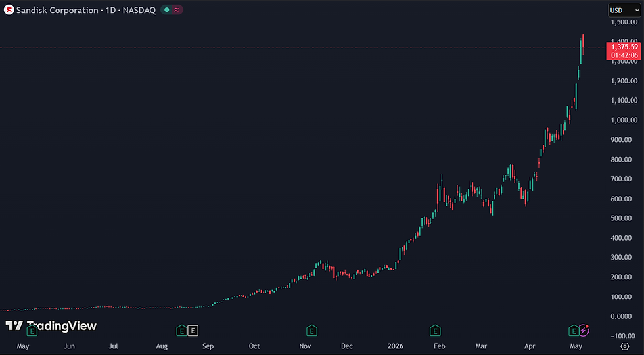Click the pink approximate data indicator icon

click(177, 10)
